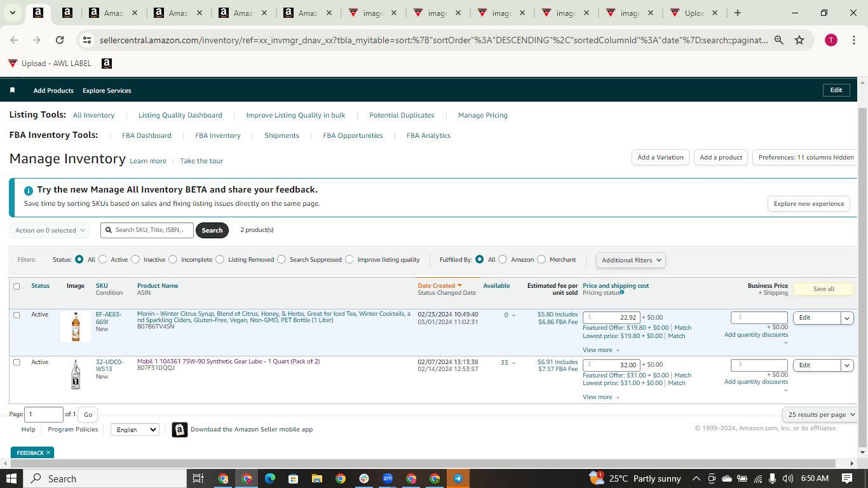Click the Date Created descending sort arrow
The height and width of the screenshot is (488, 868).
(459, 286)
